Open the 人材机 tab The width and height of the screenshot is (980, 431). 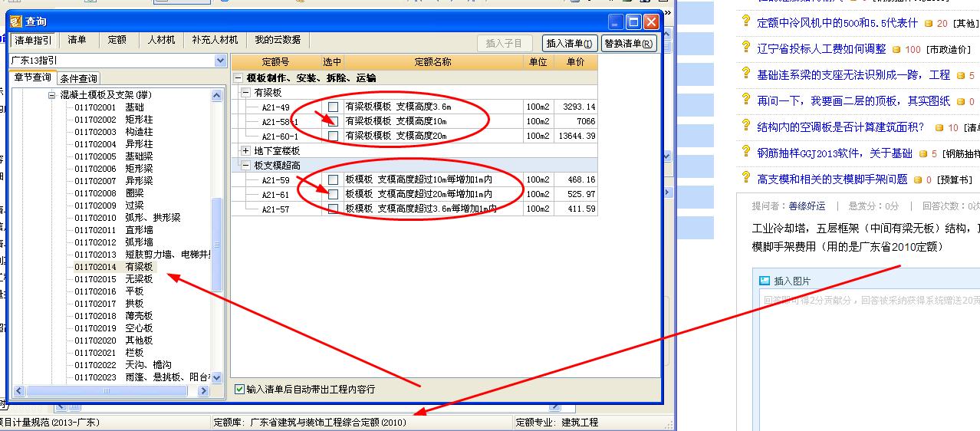click(x=161, y=40)
